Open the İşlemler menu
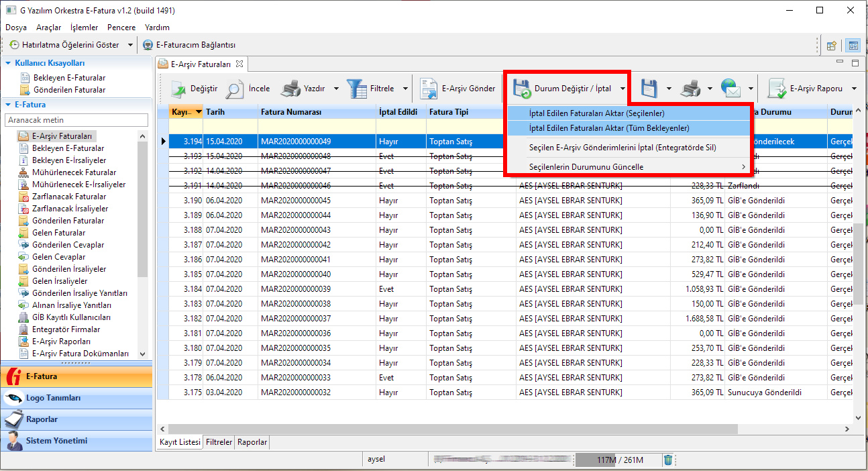Viewport: 868px width, 471px height. pos(84,28)
